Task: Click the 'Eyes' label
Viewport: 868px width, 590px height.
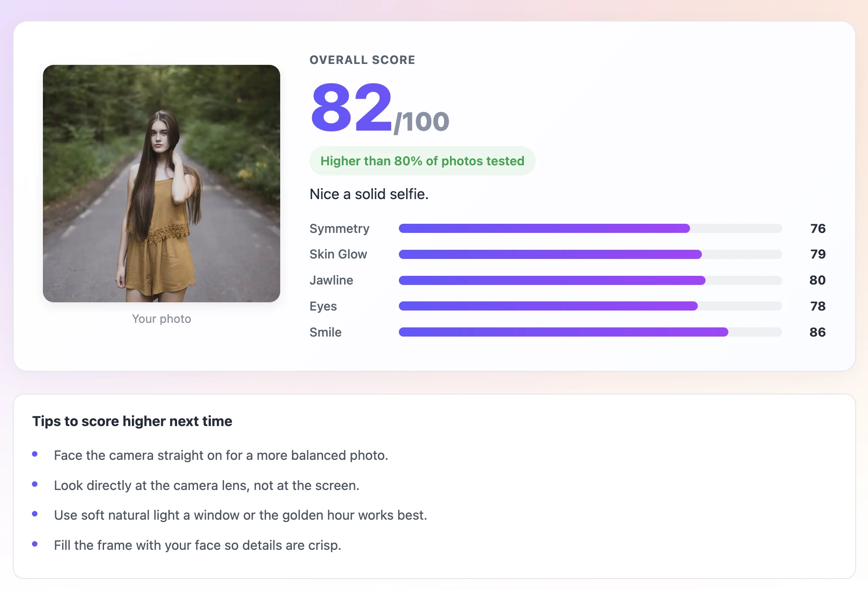Action: point(323,306)
